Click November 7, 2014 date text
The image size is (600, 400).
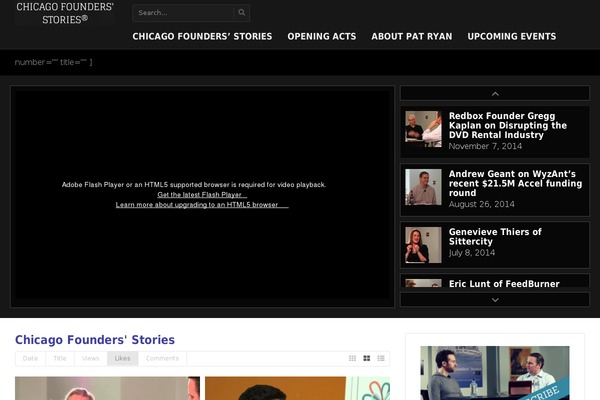pyautogui.click(x=485, y=146)
